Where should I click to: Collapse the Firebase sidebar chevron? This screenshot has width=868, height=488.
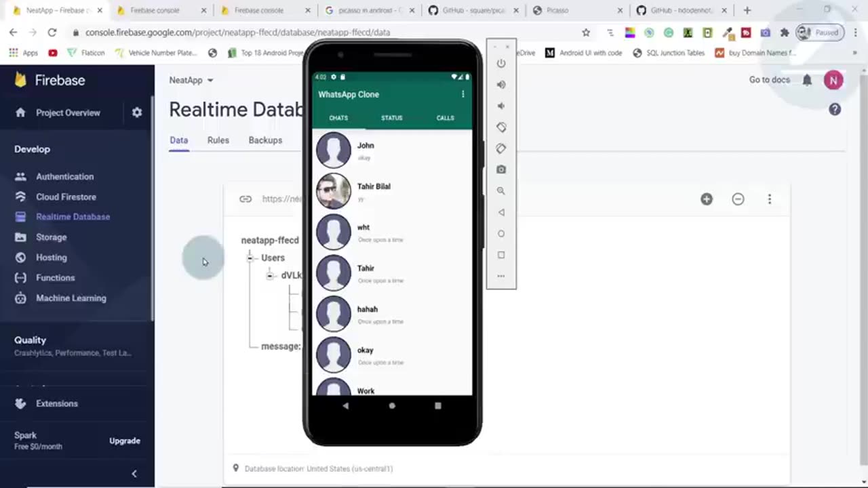pyautogui.click(x=134, y=474)
